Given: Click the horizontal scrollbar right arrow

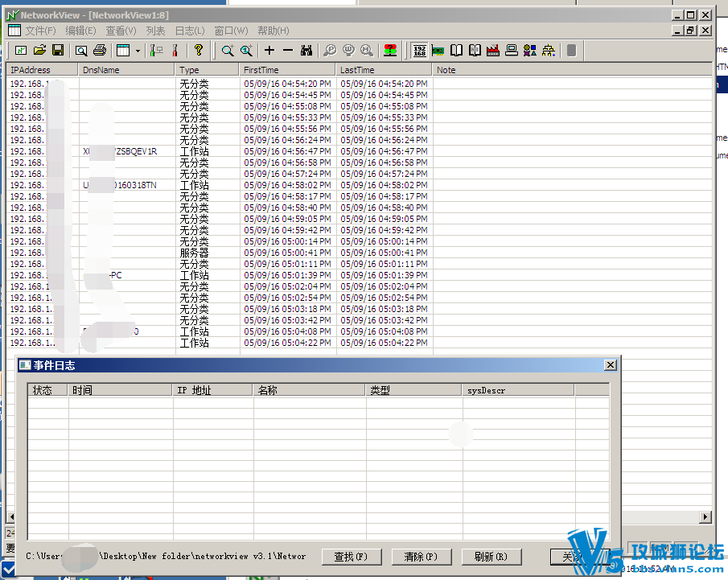Looking at the screenshot, I should 705,516.
